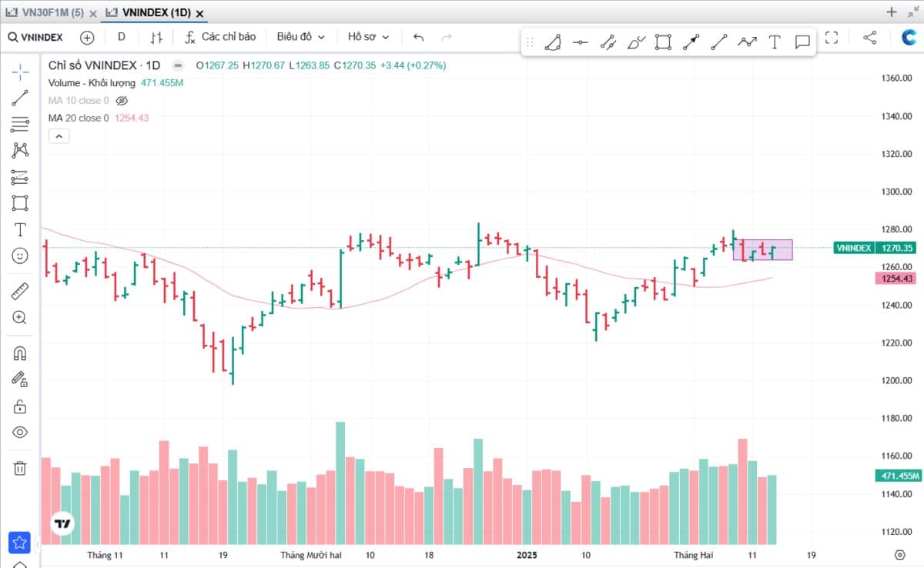Remove drawings with the trash icon
This screenshot has width=924, height=568.
pos(20,467)
